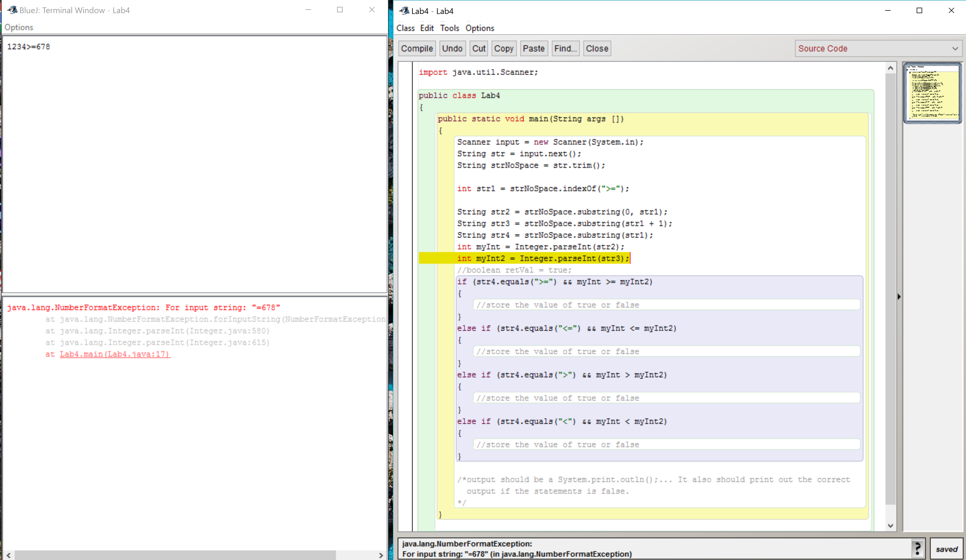Click the Close button in editor toolbar
The height and width of the screenshot is (560, 966).
(597, 49)
